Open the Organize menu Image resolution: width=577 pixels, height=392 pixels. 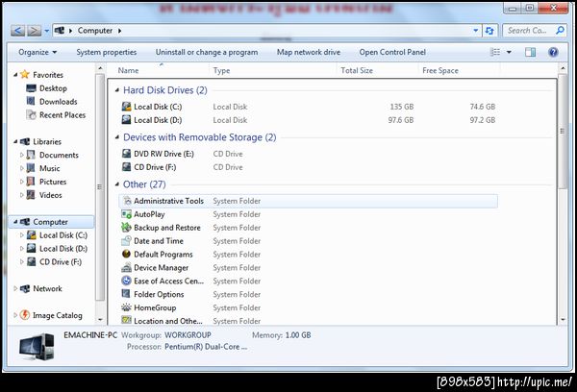click(38, 52)
